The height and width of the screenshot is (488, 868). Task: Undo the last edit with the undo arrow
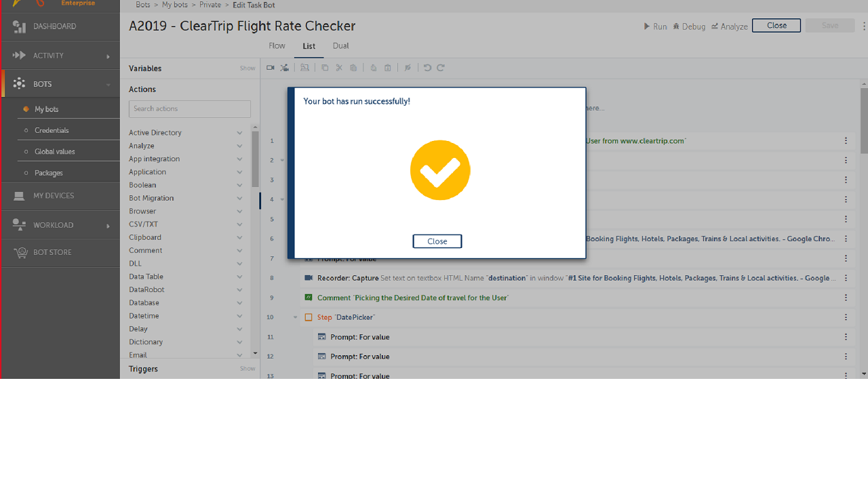pyautogui.click(x=427, y=68)
